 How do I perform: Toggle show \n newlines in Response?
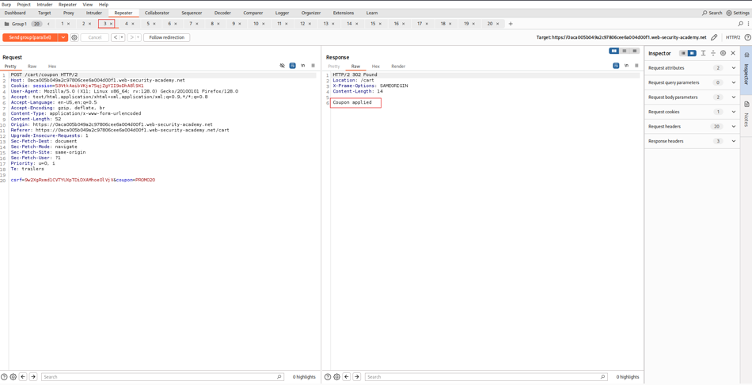point(626,65)
